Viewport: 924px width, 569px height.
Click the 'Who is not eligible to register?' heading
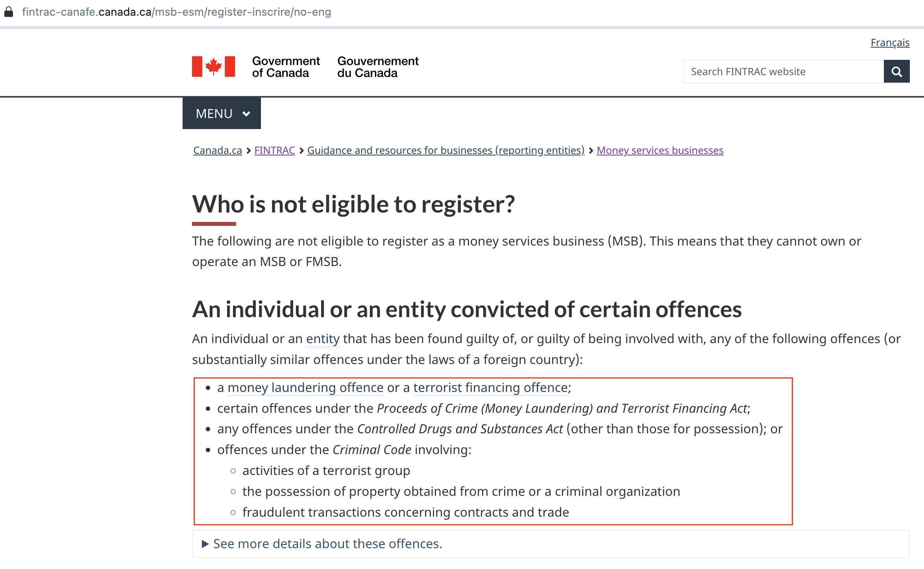[x=353, y=204]
